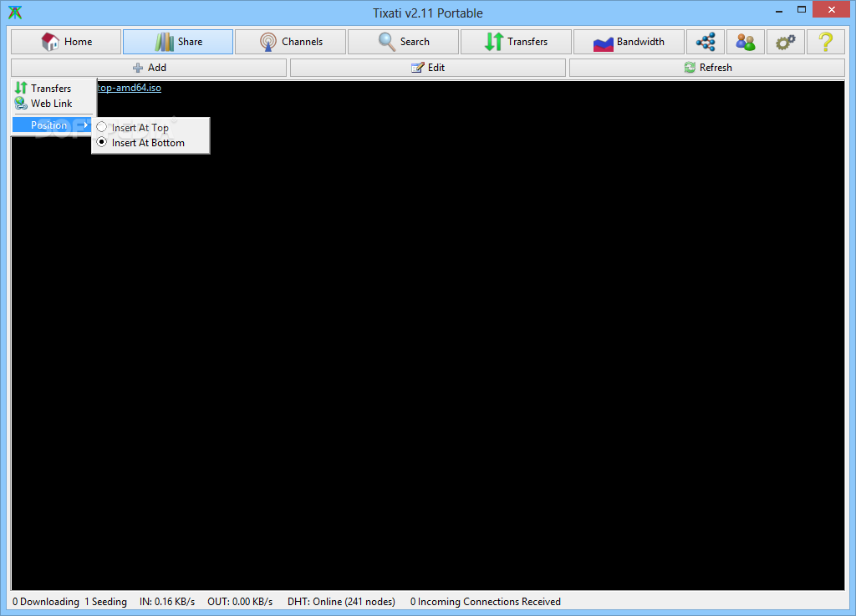Open help question mark icon
This screenshot has height=616, width=856.
825,42
